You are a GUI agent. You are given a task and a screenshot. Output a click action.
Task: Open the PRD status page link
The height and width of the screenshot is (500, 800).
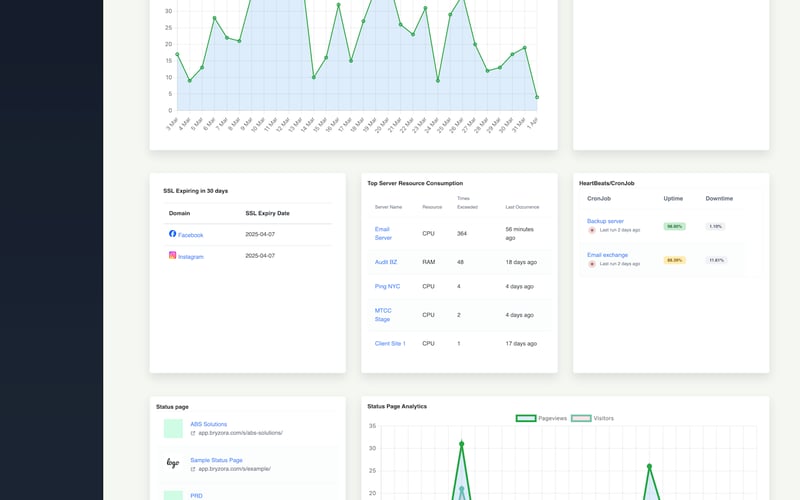tap(196, 495)
